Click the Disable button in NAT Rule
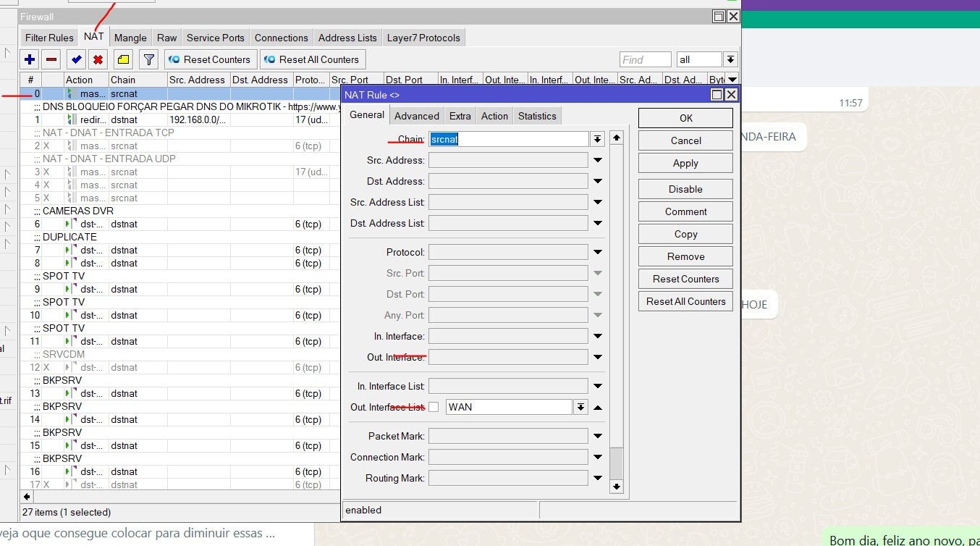980x546 pixels. (685, 189)
